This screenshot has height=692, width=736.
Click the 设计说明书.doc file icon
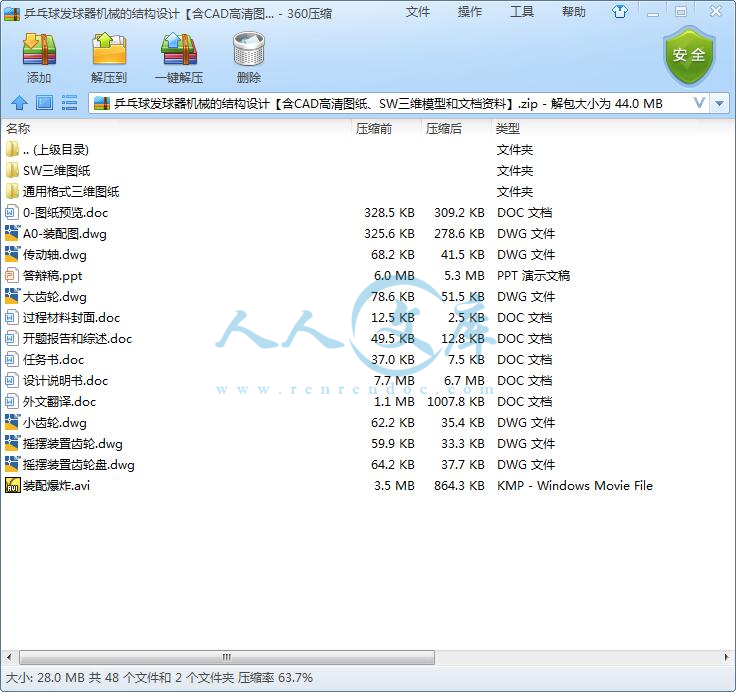(12, 380)
